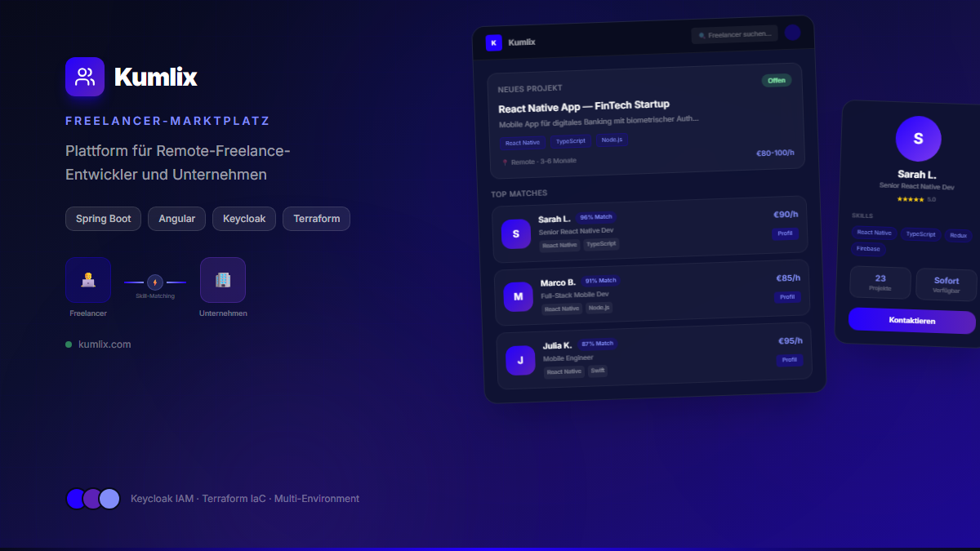Select the Terraform tag

click(317, 219)
